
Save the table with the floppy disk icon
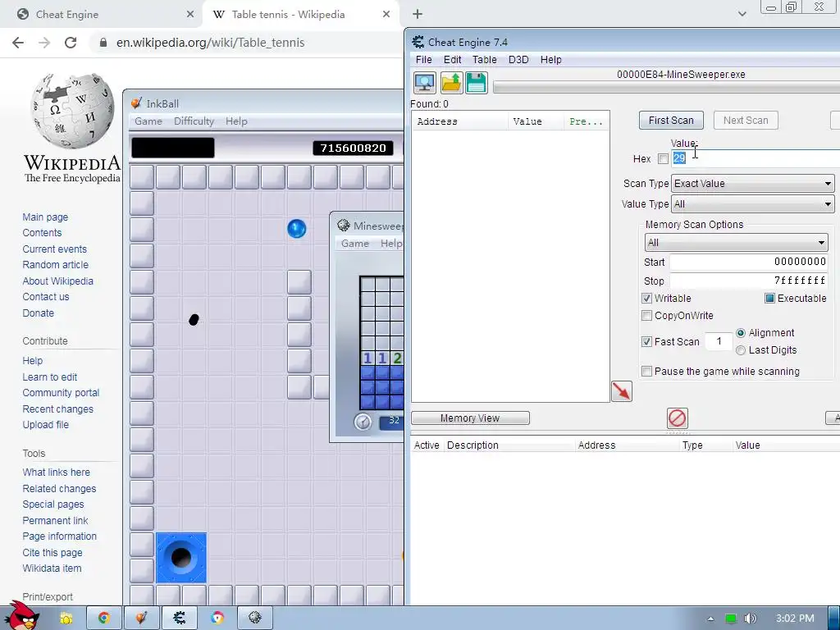click(x=477, y=83)
